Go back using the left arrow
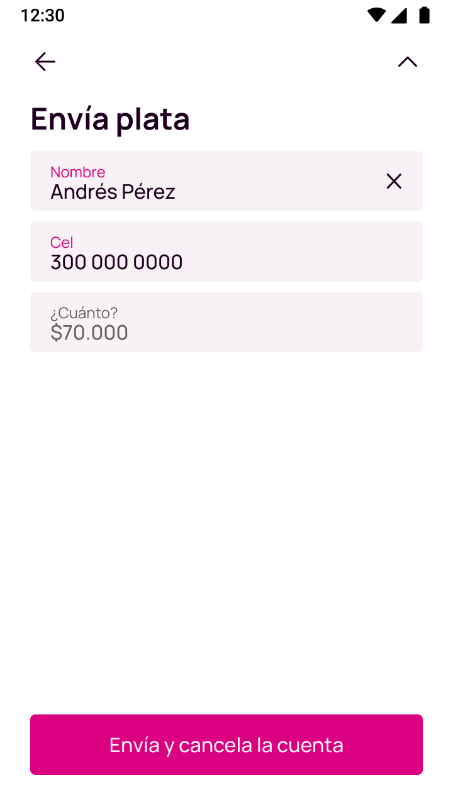The height and width of the screenshot is (805, 453). tap(45, 62)
